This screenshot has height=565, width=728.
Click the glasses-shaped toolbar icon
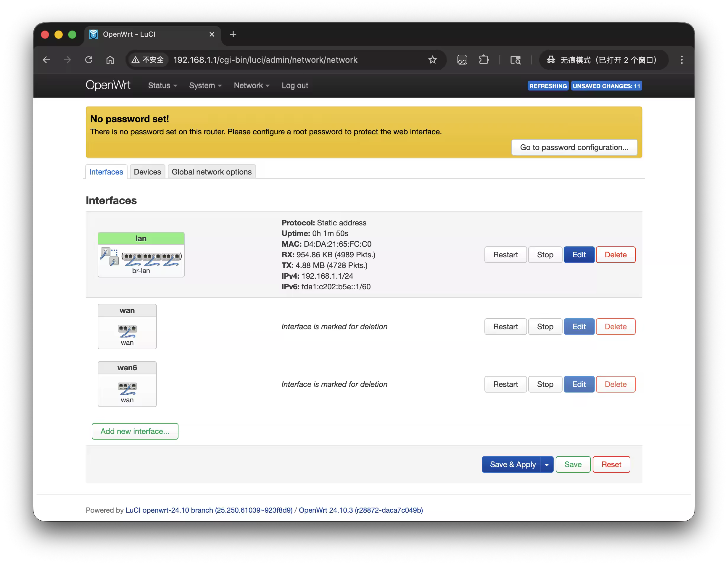click(x=462, y=60)
